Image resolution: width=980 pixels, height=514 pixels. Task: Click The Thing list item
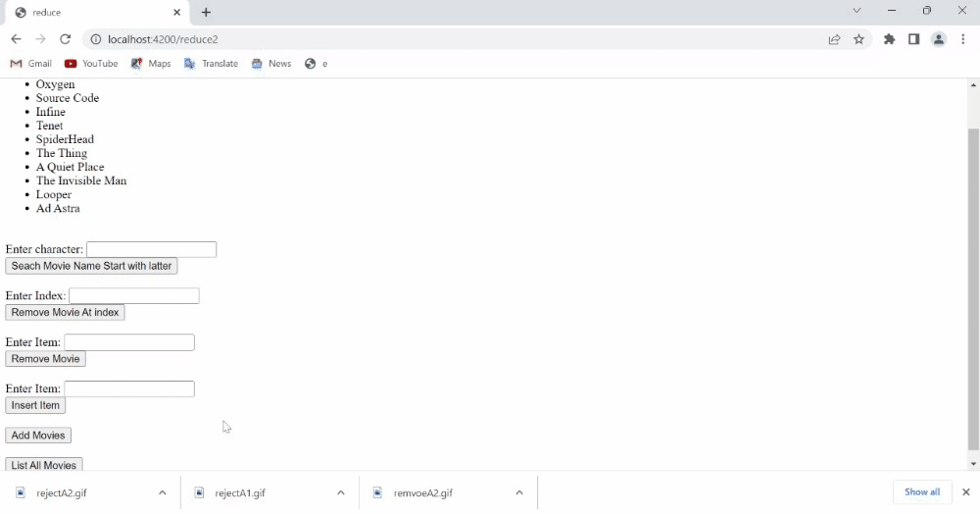[61, 153]
